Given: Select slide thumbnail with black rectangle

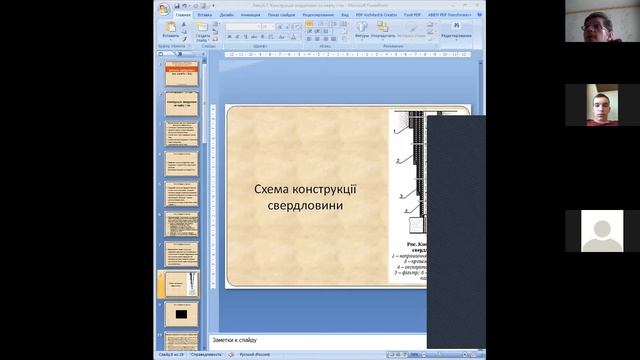Looking at the screenshot, I should (181, 315).
